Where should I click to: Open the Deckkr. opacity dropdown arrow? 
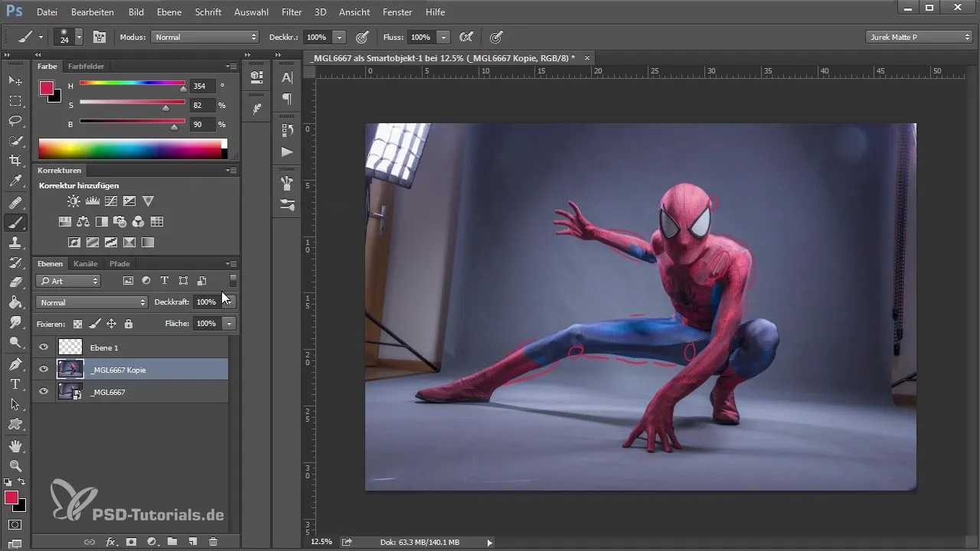[339, 37]
